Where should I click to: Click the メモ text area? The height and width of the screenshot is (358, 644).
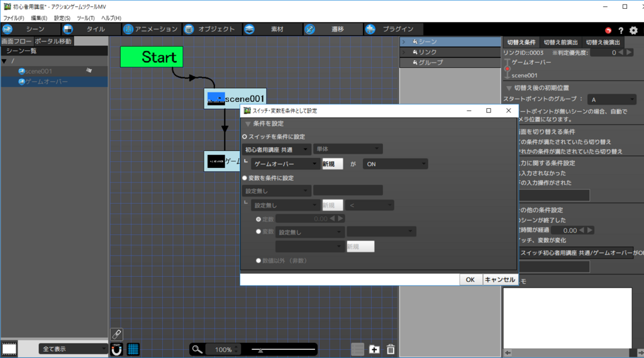coord(567,318)
